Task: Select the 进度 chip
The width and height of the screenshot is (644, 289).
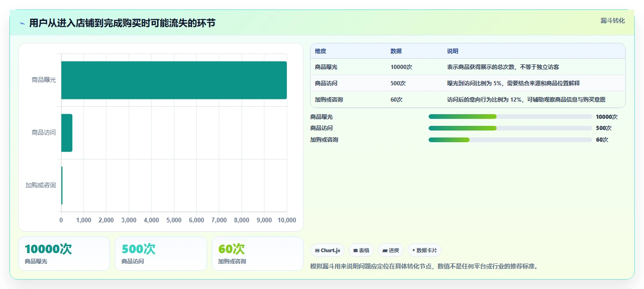Action: click(x=390, y=250)
